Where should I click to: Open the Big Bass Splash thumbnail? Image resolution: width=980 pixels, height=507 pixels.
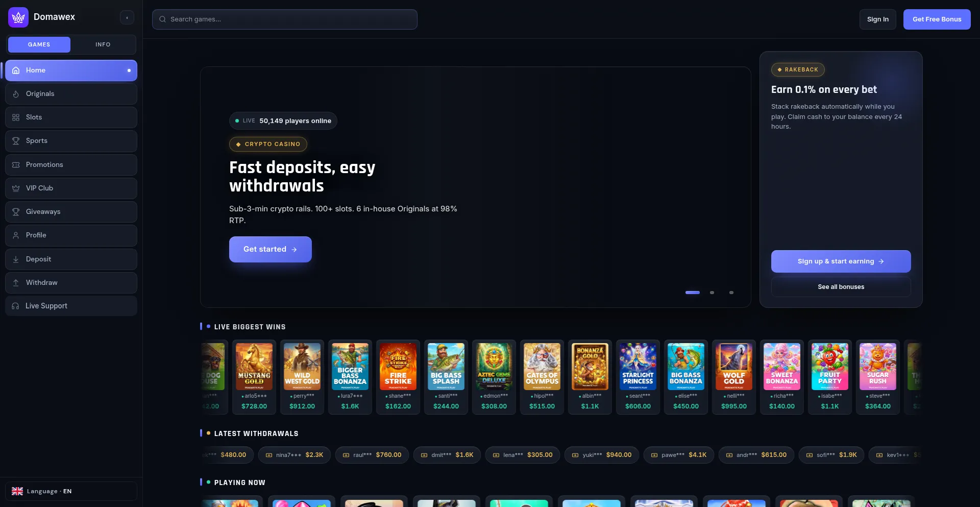pos(446,367)
